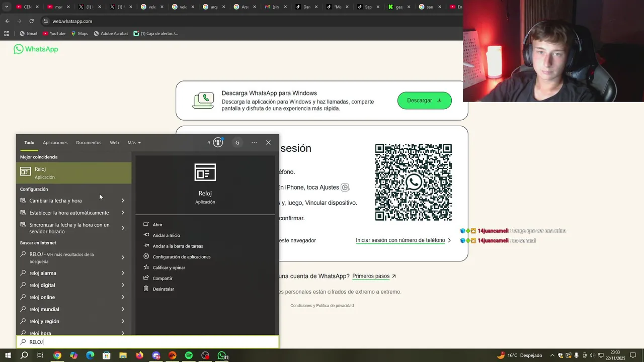Viewport: 644px width, 362px height.
Task: Open Google Chrome from the taskbar
Action: click(57, 355)
